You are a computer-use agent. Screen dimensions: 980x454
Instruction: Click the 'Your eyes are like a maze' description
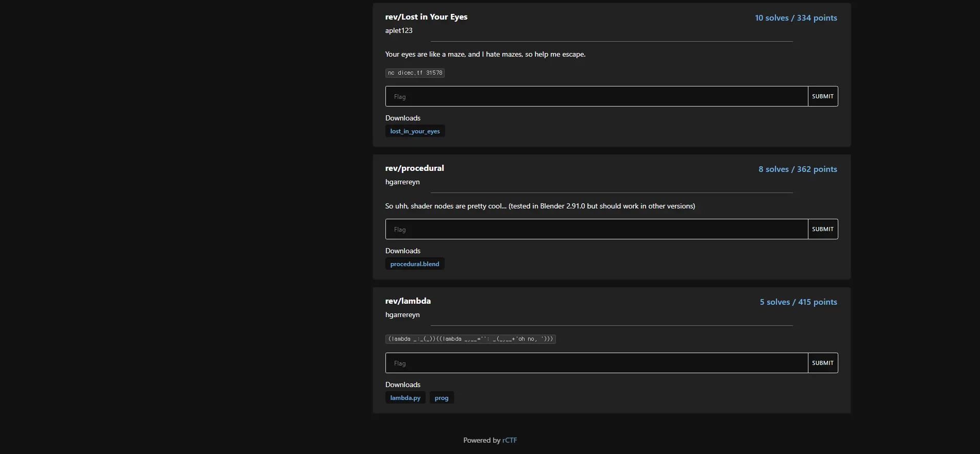(x=485, y=55)
